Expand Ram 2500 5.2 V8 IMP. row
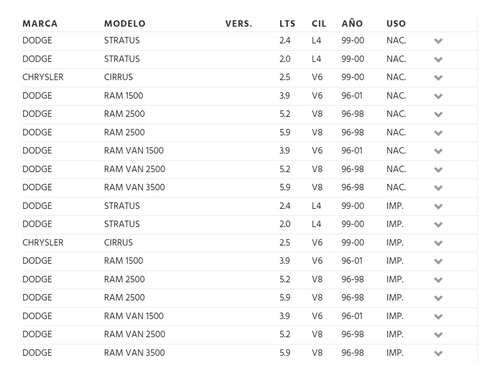Viewport: 500px width, 379px height. coord(438,280)
